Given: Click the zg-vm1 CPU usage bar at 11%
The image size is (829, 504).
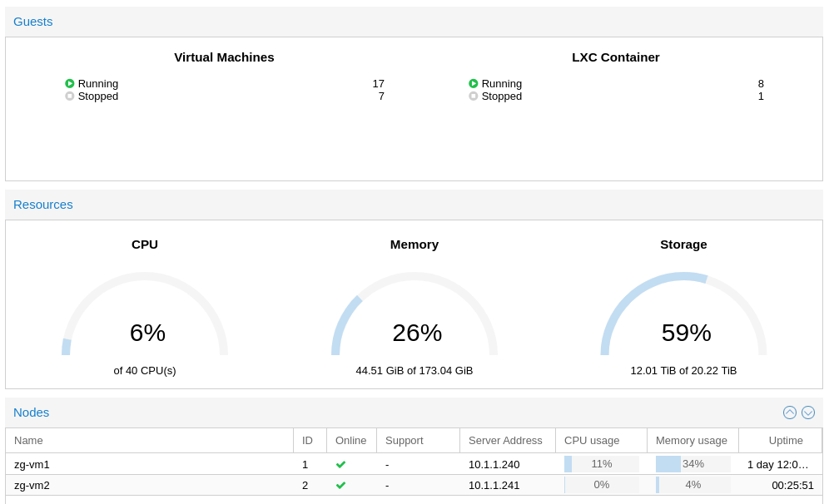Looking at the screenshot, I should point(602,464).
